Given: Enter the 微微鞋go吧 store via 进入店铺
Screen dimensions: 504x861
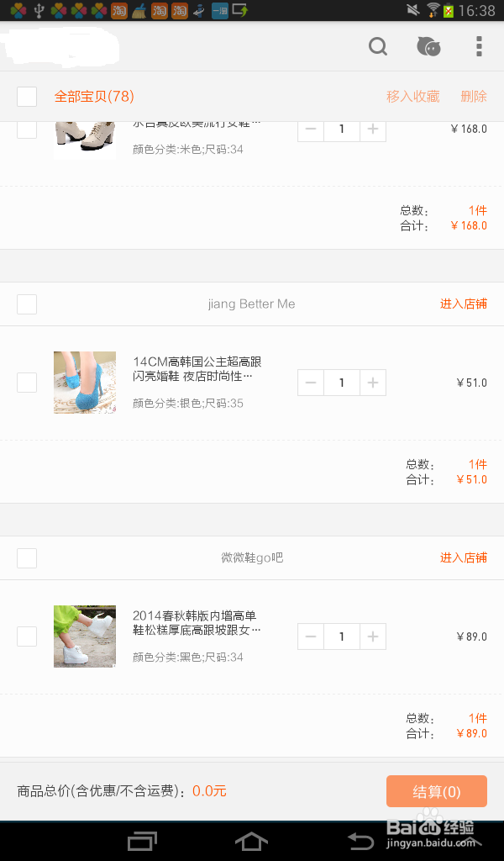Looking at the screenshot, I should pyautogui.click(x=463, y=558).
